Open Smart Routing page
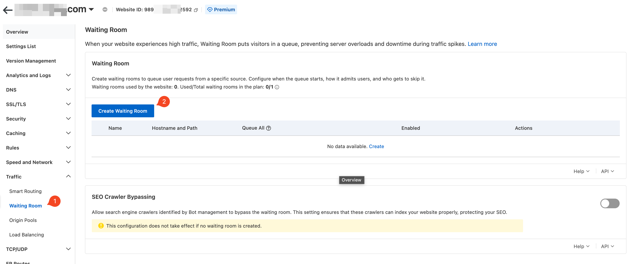This screenshot has width=644, height=264. pos(25,191)
